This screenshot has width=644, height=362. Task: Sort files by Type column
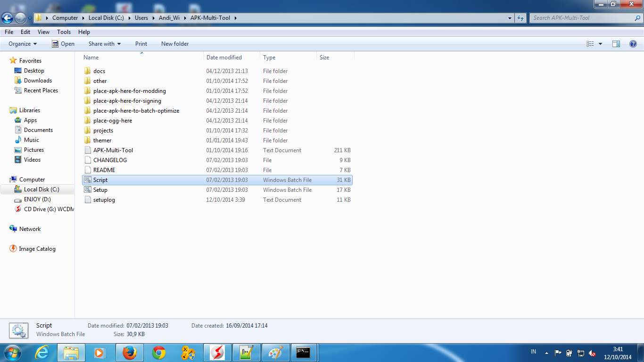(x=288, y=58)
